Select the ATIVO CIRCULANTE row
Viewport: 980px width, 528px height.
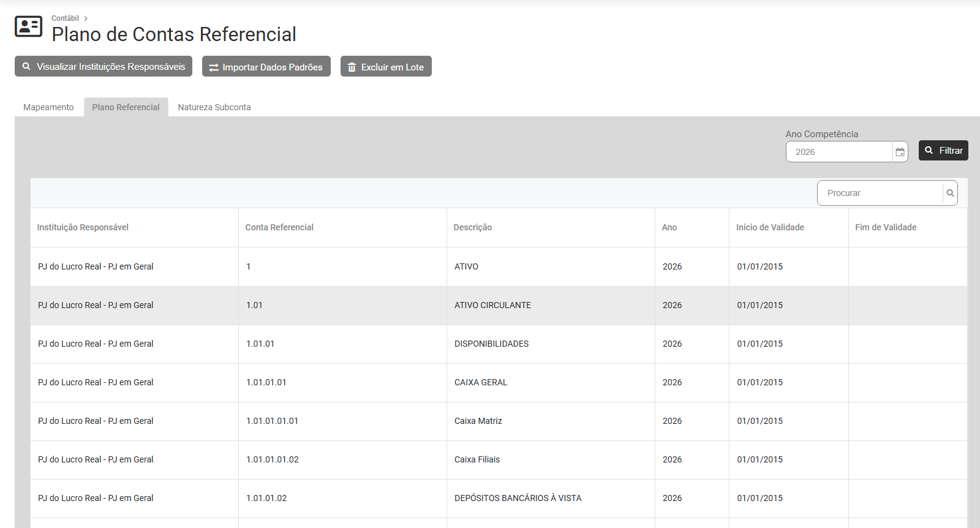(492, 305)
